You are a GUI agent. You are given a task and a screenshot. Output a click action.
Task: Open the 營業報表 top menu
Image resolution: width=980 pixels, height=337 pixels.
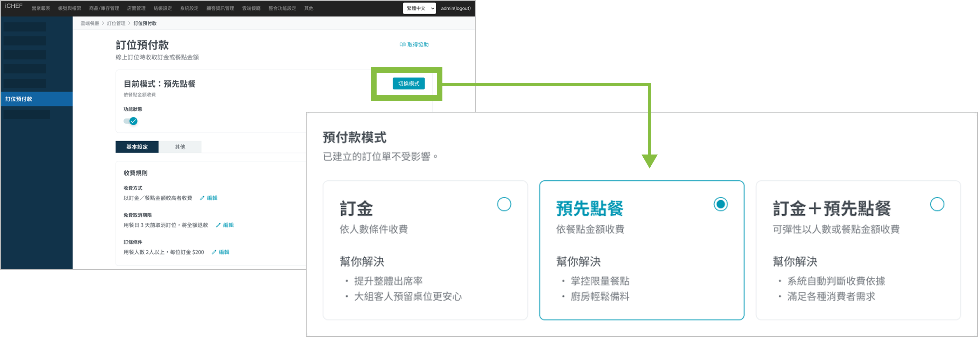[x=41, y=8]
